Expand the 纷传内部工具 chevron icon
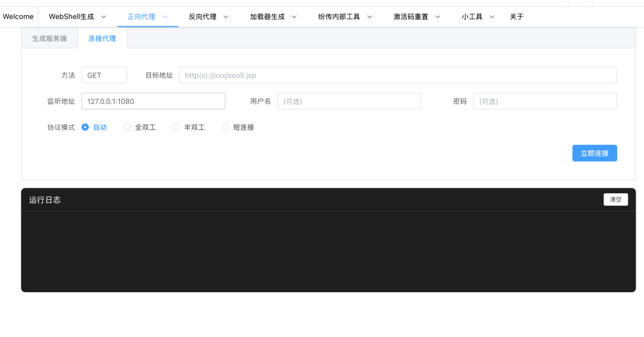This screenshot has width=644, height=337. [370, 17]
